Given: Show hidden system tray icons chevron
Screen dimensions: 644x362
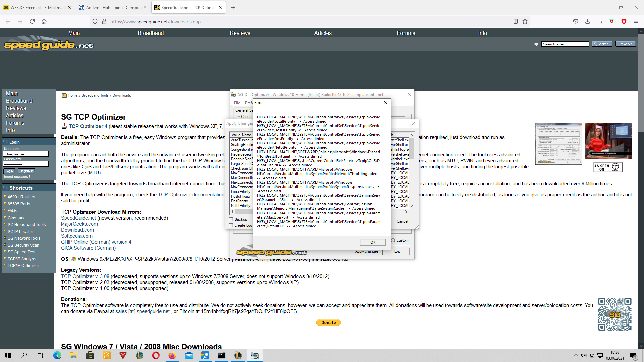Looking at the screenshot, I should click(576, 355).
